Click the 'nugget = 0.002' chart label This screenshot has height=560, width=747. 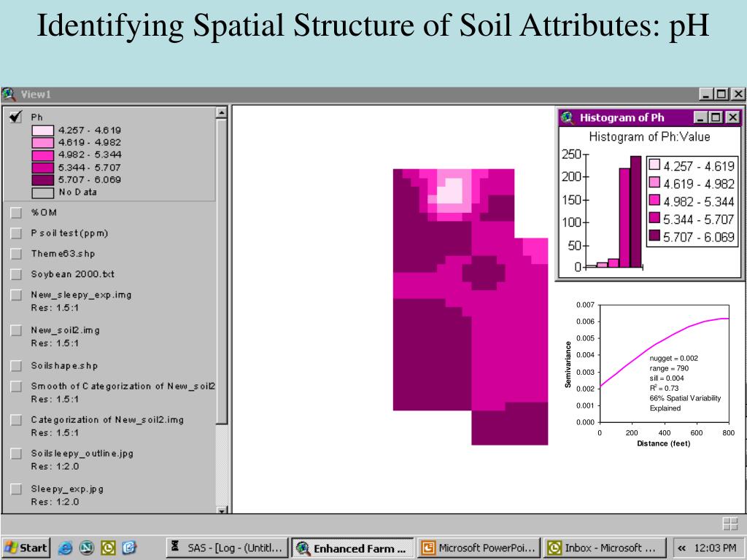tap(673, 358)
